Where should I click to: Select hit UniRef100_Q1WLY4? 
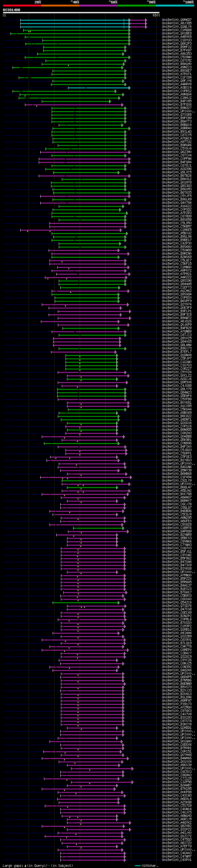(x=177, y=26)
